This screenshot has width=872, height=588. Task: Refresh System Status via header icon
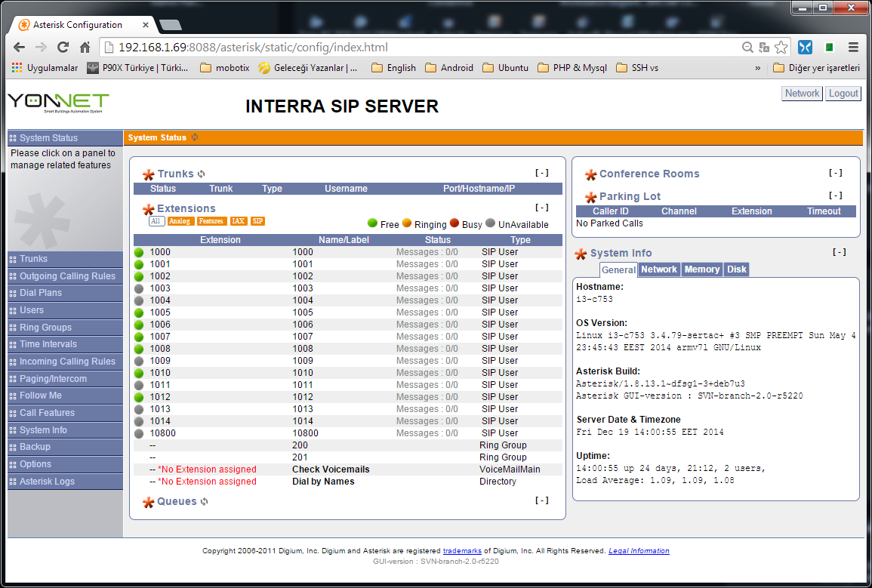click(195, 137)
